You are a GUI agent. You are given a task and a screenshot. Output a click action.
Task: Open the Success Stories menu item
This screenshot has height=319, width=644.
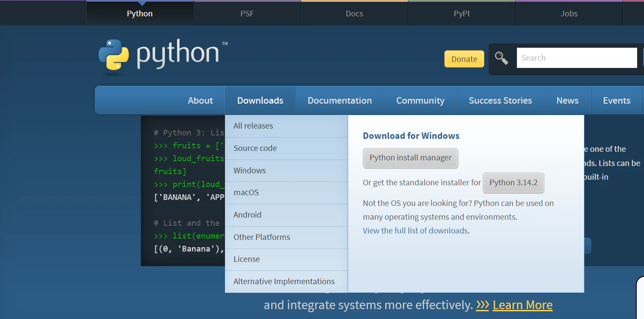pyautogui.click(x=500, y=100)
